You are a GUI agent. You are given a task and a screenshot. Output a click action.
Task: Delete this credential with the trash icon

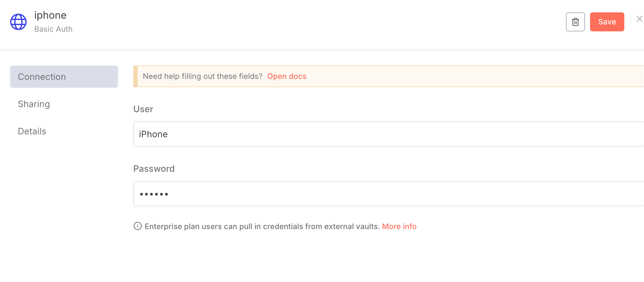[575, 22]
